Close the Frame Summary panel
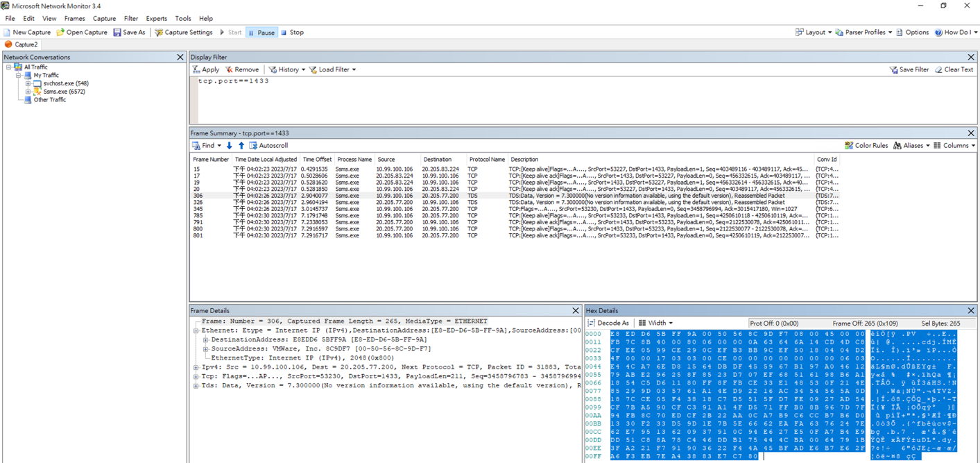Viewport: 980px width, 463px height. [x=971, y=133]
